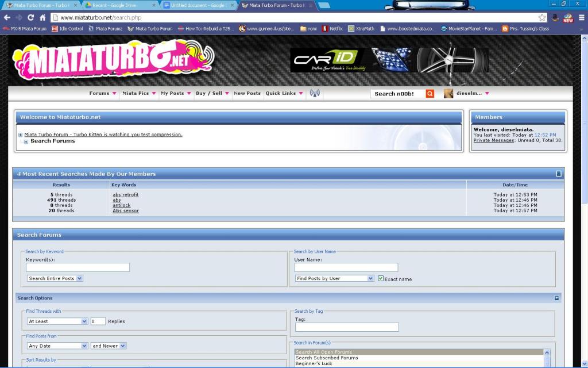Click the browser address bar
Viewport: 588px width, 368px height.
point(298,17)
